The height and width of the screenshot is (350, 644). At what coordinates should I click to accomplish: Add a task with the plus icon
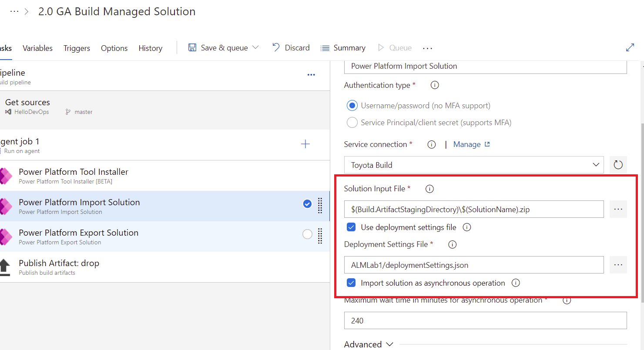(x=305, y=144)
